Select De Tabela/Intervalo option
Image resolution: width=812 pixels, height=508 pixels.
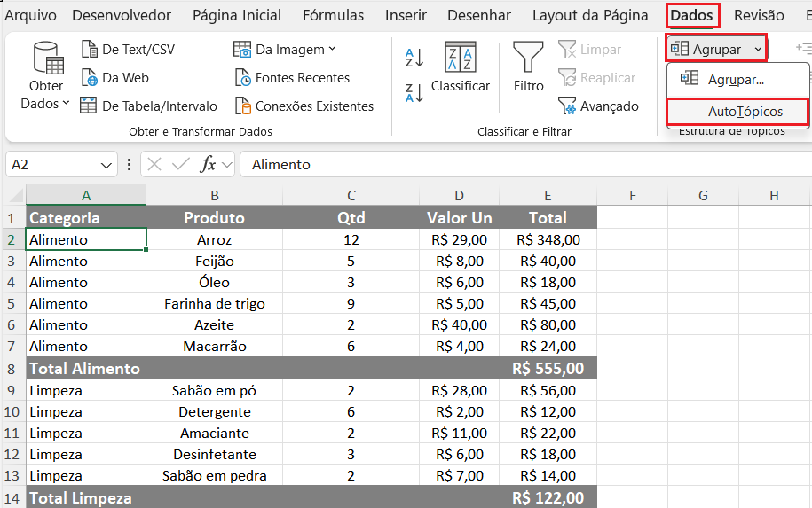[x=148, y=106]
